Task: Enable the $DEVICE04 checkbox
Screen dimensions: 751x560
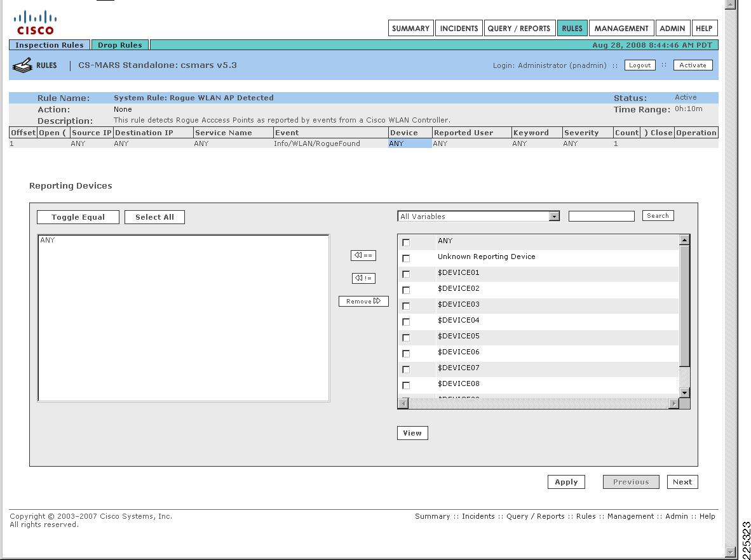Action: coord(406,322)
